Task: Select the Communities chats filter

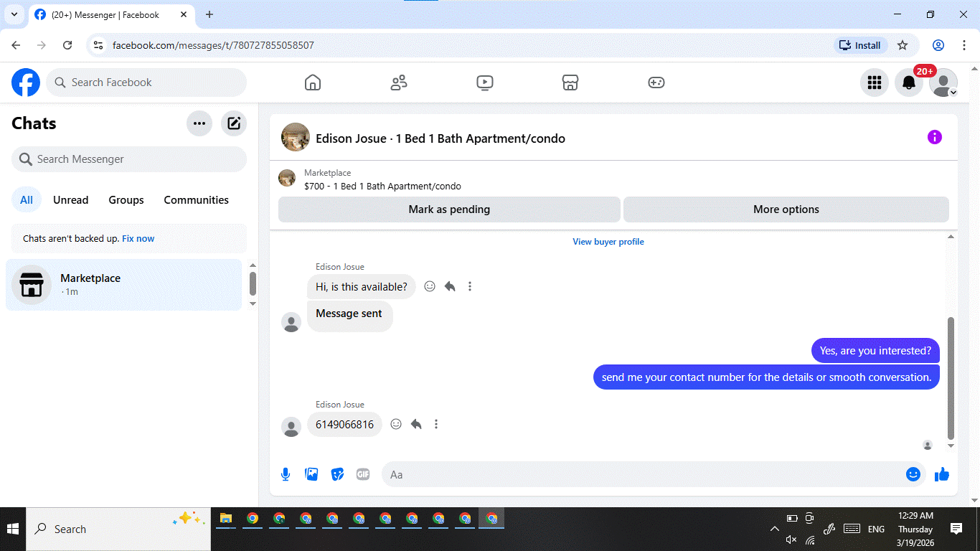Action: (x=196, y=200)
